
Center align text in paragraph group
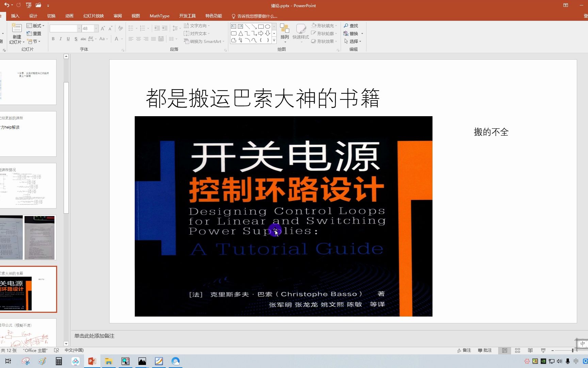(x=138, y=39)
